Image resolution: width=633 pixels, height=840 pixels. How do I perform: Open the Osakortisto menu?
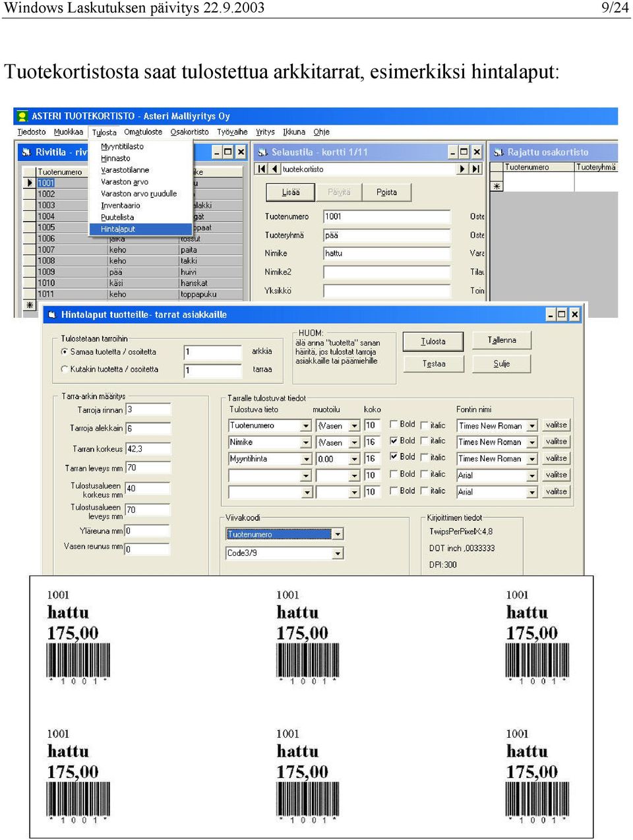point(189,132)
